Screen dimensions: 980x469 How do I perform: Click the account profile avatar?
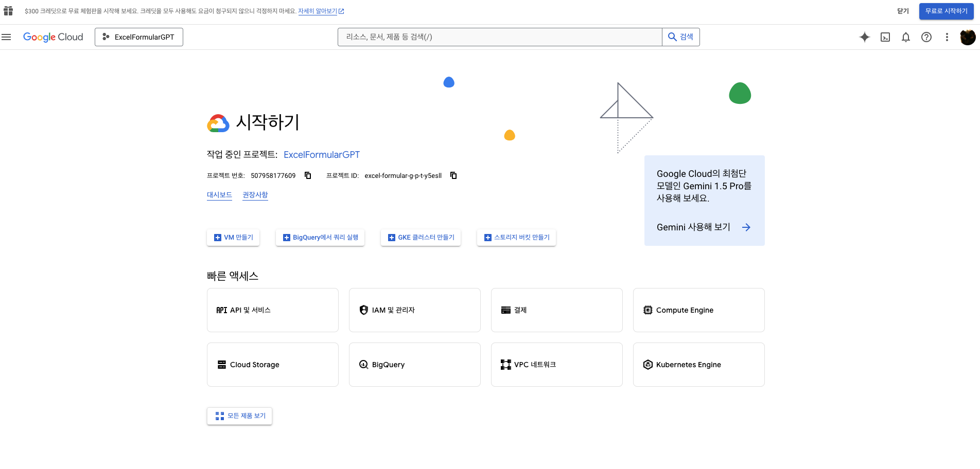(968, 37)
